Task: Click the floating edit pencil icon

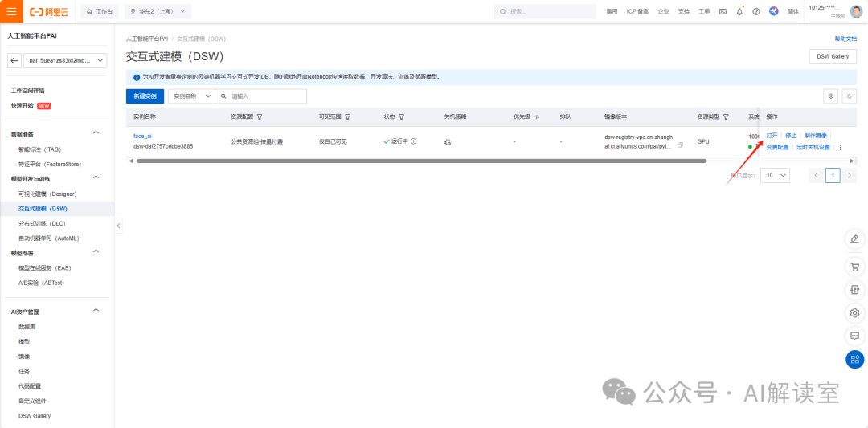Action: (854, 238)
